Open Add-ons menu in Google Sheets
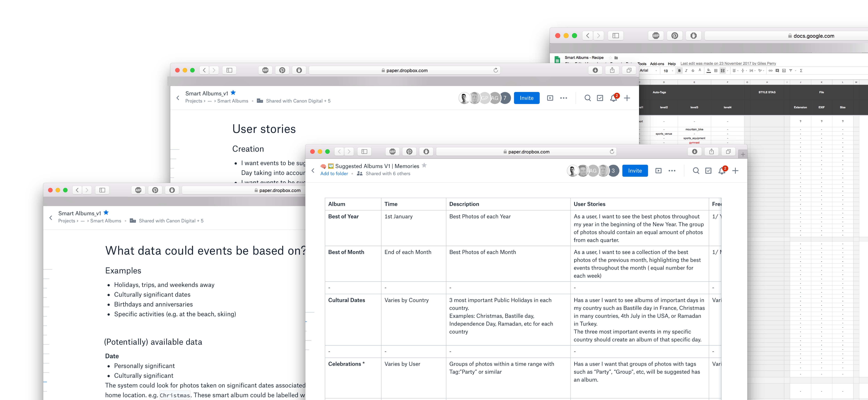 (657, 64)
